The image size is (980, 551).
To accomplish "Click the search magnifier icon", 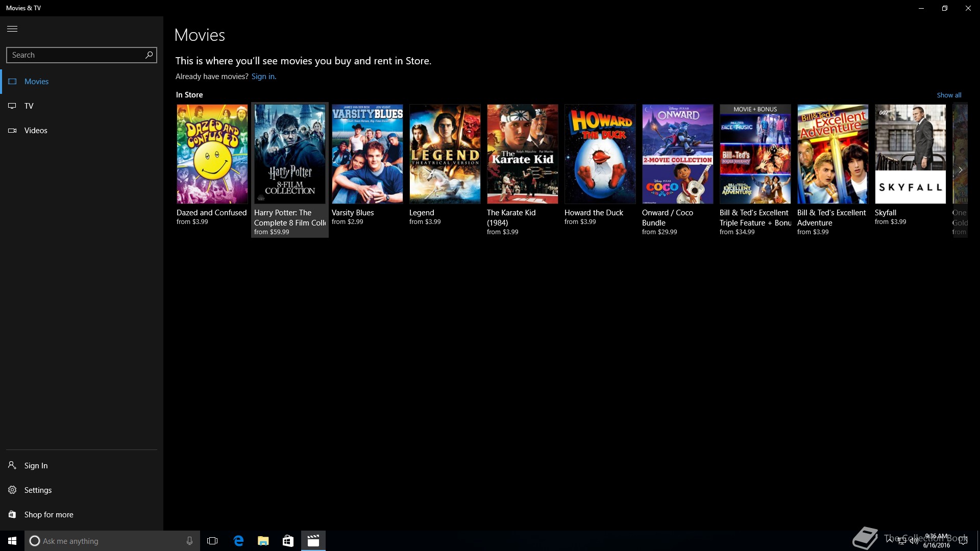I will [149, 55].
